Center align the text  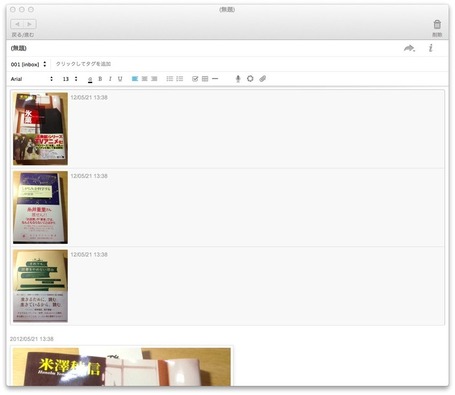pos(144,79)
